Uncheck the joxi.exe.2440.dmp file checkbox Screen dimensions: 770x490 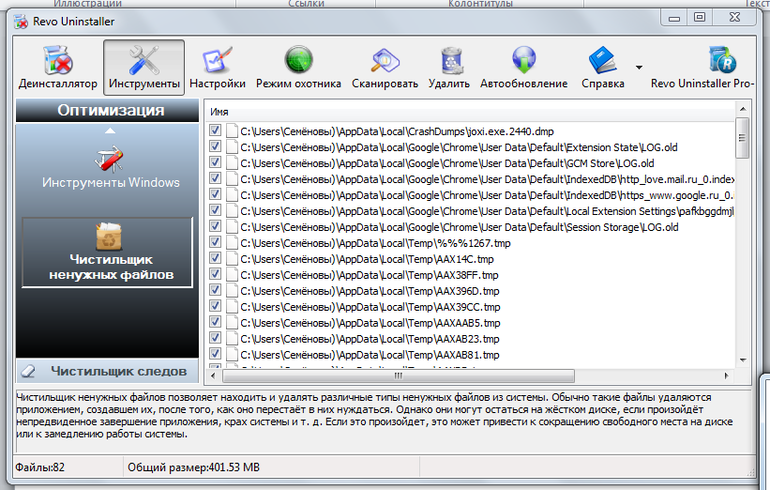[215, 130]
